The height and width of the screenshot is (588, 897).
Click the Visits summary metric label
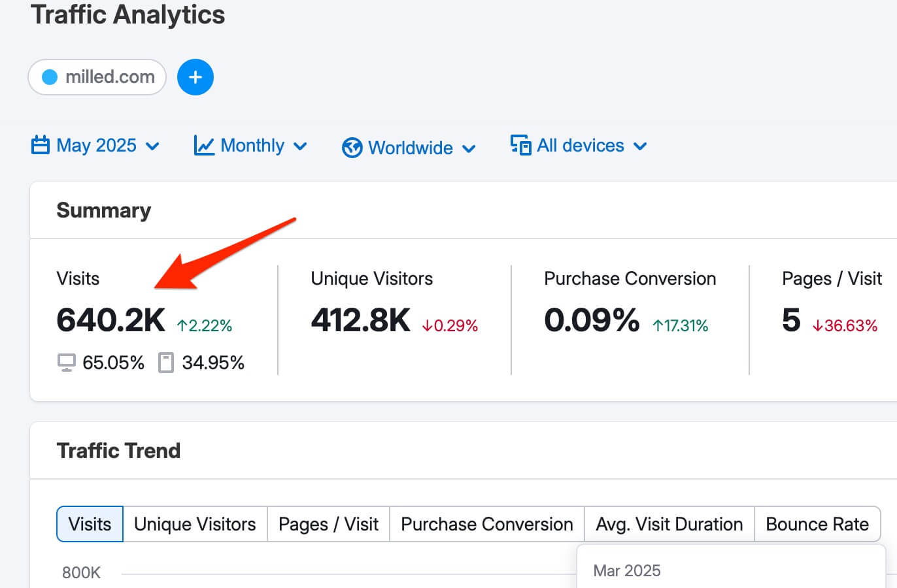point(78,278)
